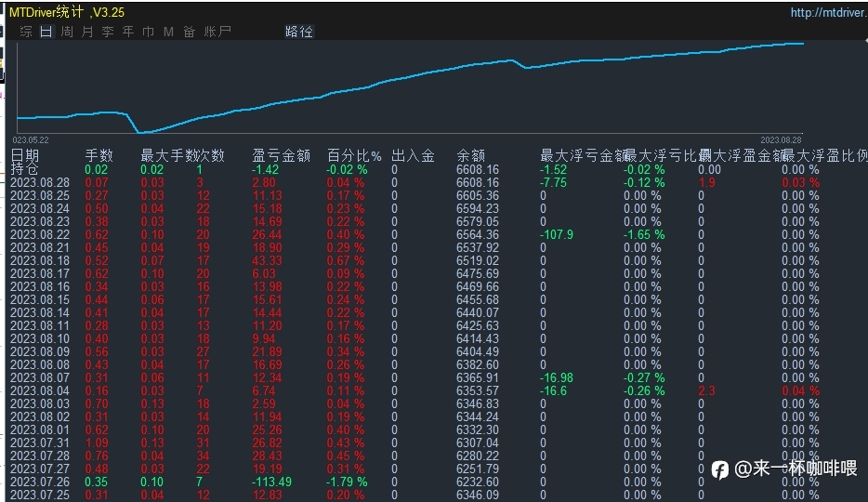The height and width of the screenshot is (502, 868).
Task: Click the MTDriver统计 V3.25 title
Action: (67, 12)
